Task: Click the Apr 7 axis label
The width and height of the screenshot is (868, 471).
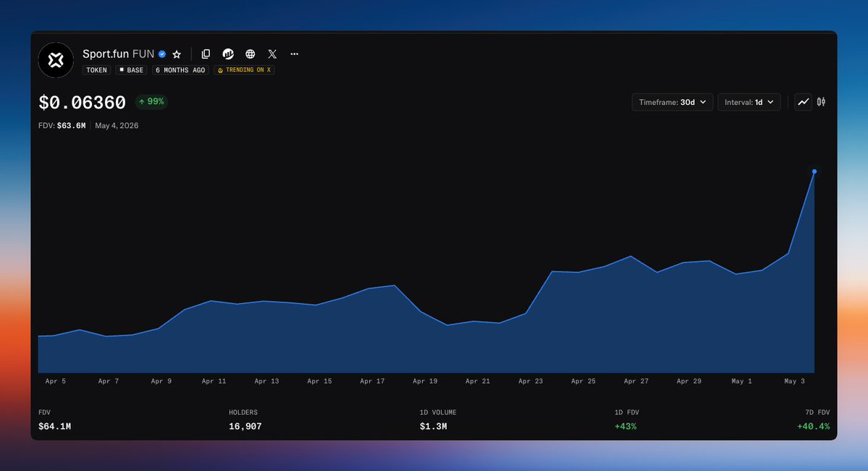Action: (x=109, y=381)
